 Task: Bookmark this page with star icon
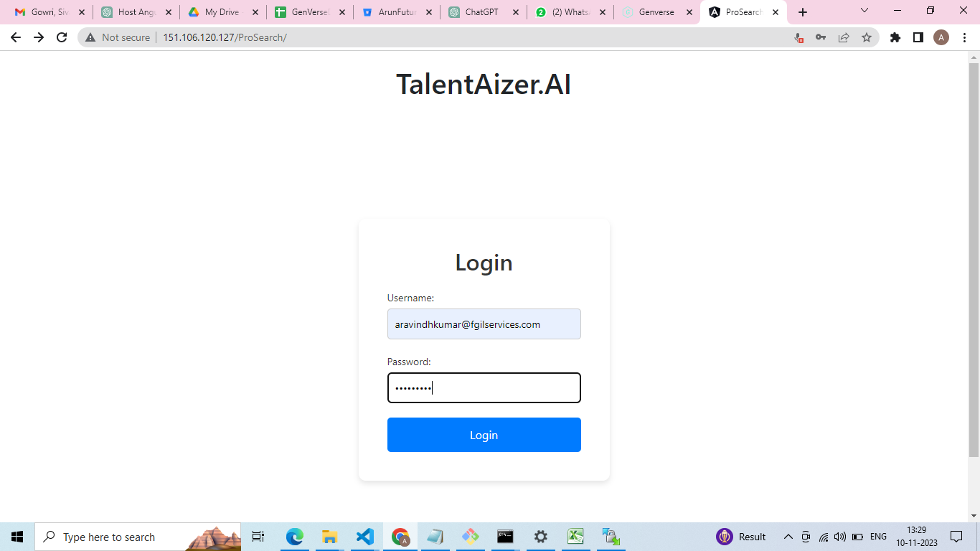pyautogui.click(x=867, y=37)
